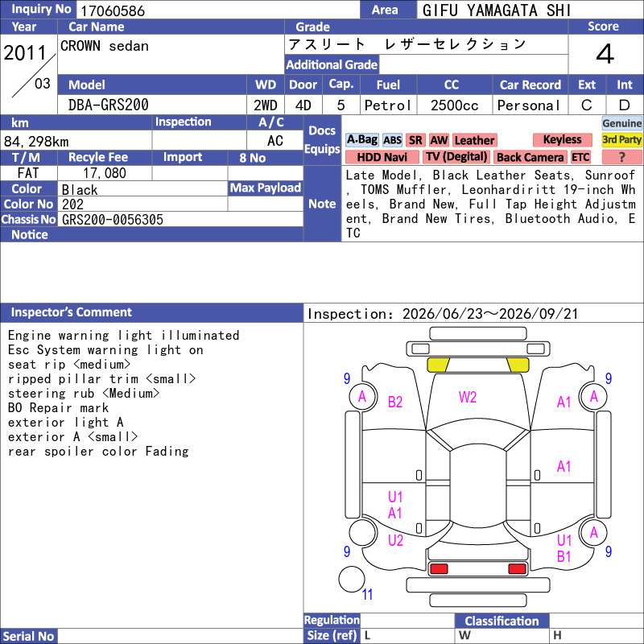Click the Leather equipment badge
The width and height of the screenshot is (644, 644).
coord(474,140)
